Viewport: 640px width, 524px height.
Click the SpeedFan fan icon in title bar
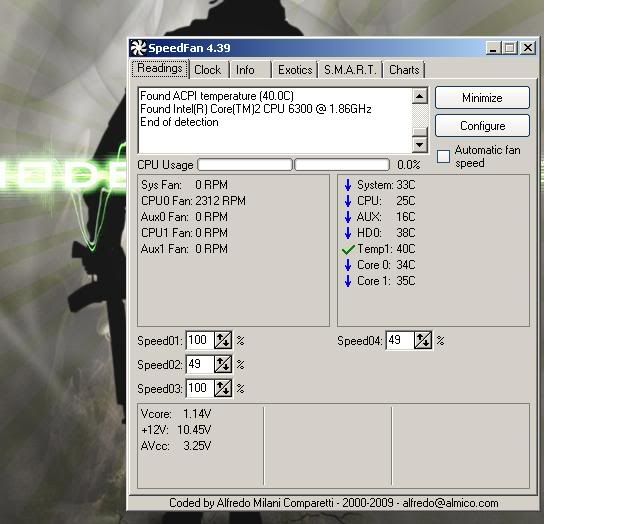pyautogui.click(x=138, y=48)
